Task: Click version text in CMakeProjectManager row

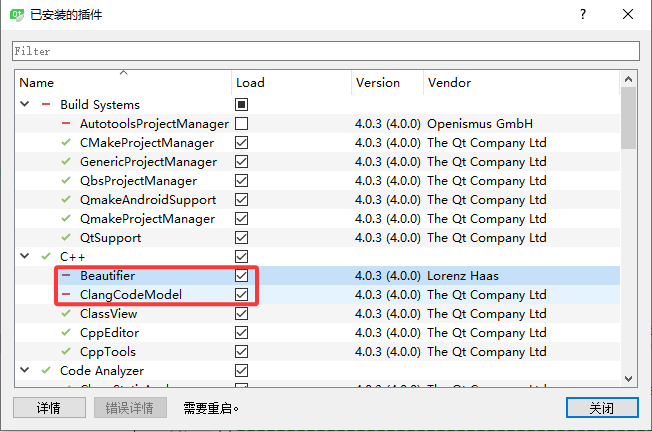Action: (388, 143)
